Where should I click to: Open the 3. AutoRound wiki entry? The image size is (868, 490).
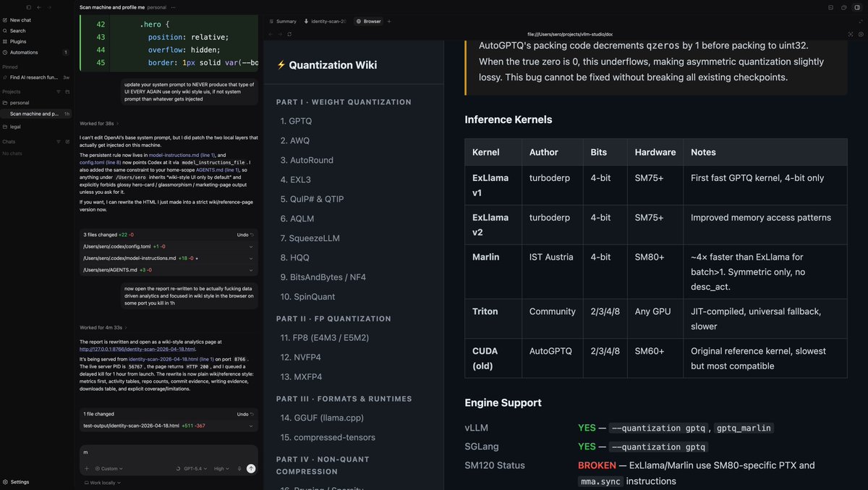[307, 160]
